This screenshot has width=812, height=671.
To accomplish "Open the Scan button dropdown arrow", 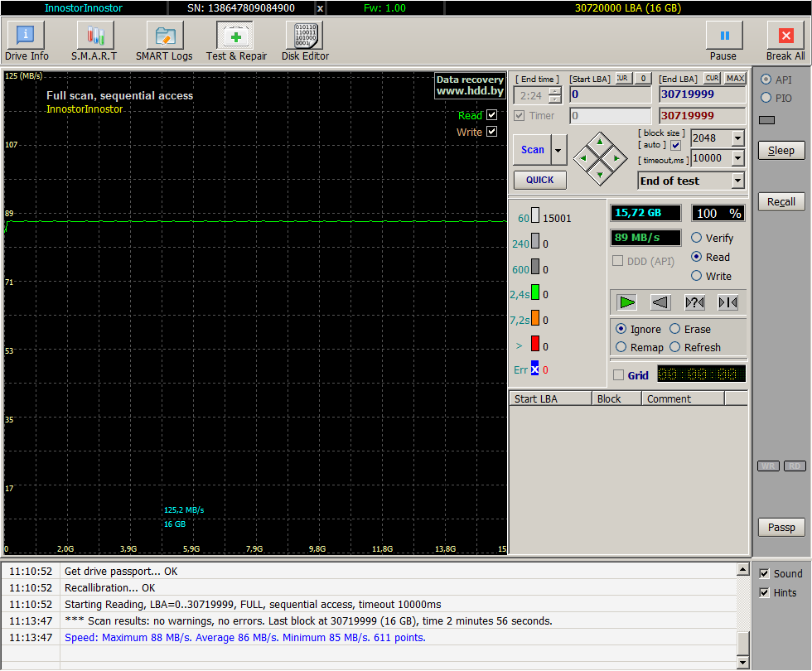I will (x=559, y=150).
